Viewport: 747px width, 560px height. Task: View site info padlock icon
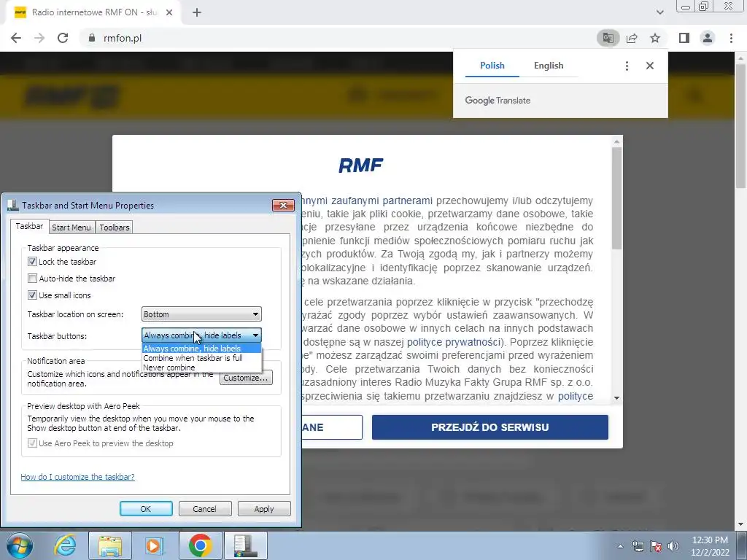[92, 38]
